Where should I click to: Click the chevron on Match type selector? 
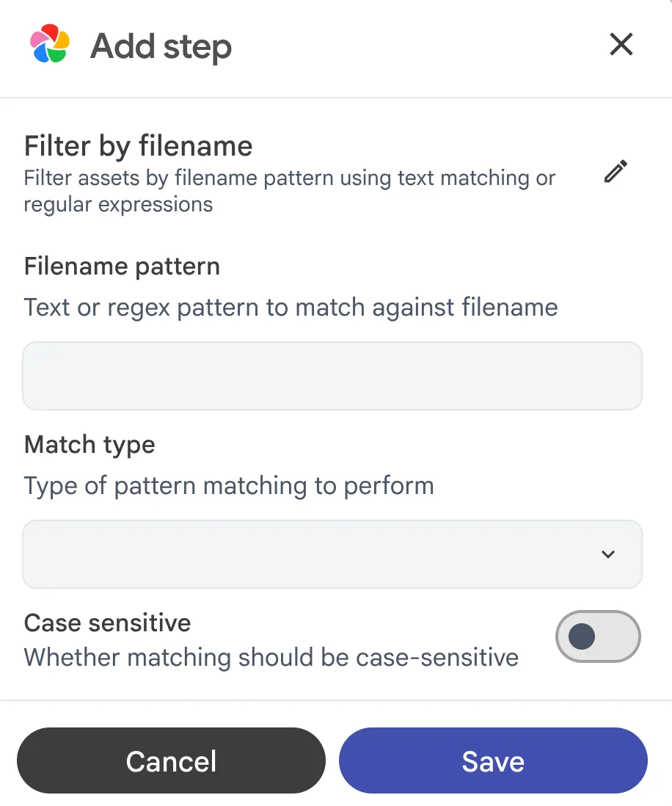[607, 555]
